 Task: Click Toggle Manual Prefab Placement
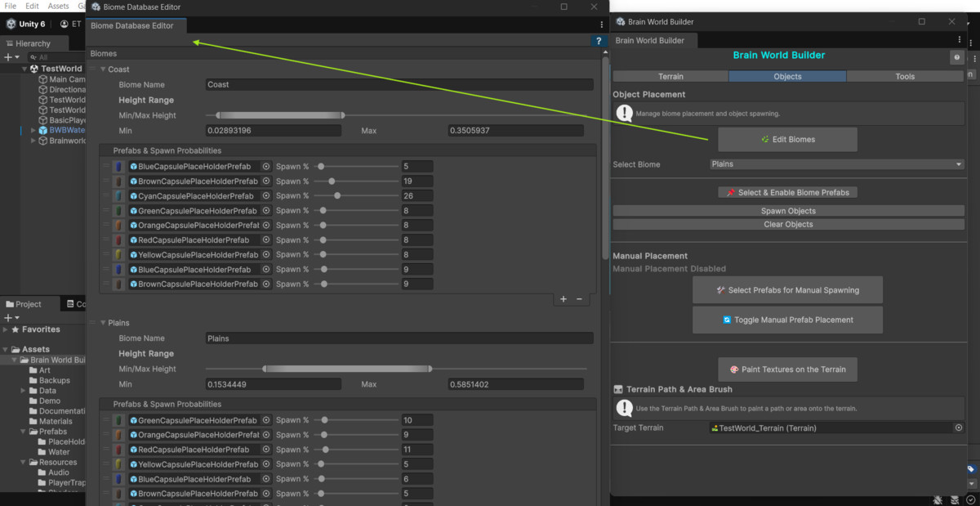click(787, 320)
